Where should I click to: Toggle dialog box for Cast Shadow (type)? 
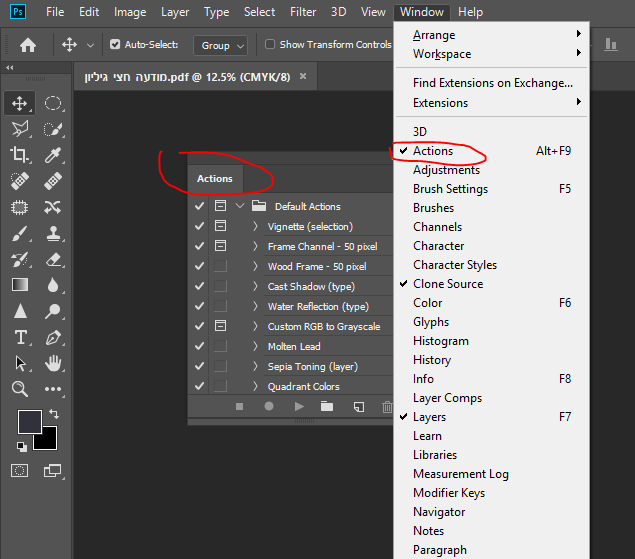pos(220,286)
